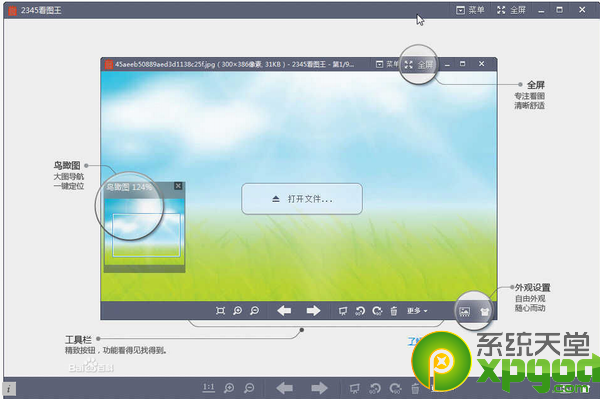Click the 1:1 actual size icon in the bottom bar
Viewport: 600px width, 399px height.
[x=209, y=388]
